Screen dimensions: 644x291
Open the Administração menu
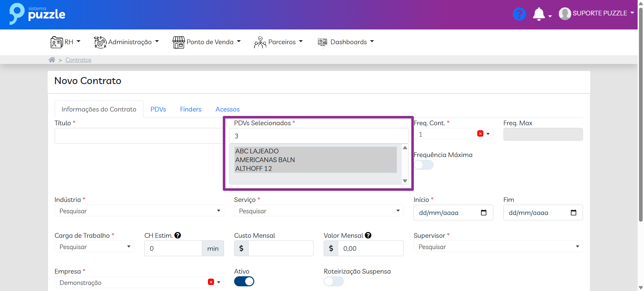(126, 42)
